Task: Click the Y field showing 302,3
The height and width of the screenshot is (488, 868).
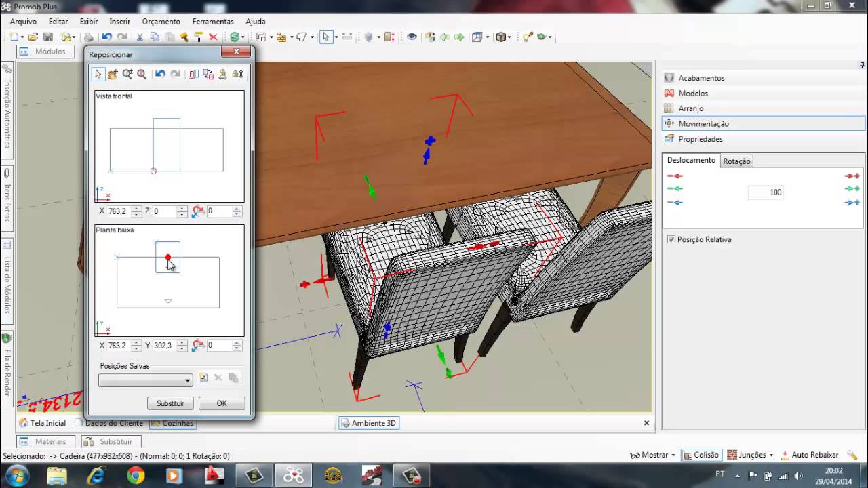Action: pos(163,346)
